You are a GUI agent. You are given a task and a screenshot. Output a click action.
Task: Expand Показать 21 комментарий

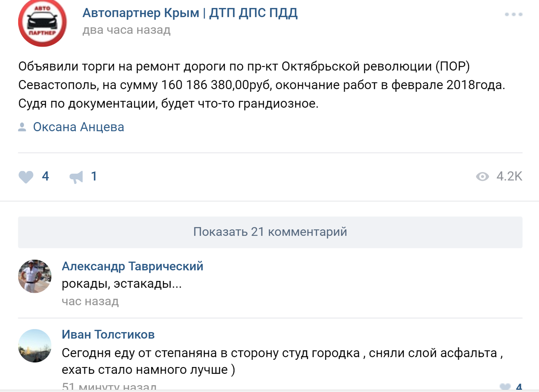pos(270,232)
